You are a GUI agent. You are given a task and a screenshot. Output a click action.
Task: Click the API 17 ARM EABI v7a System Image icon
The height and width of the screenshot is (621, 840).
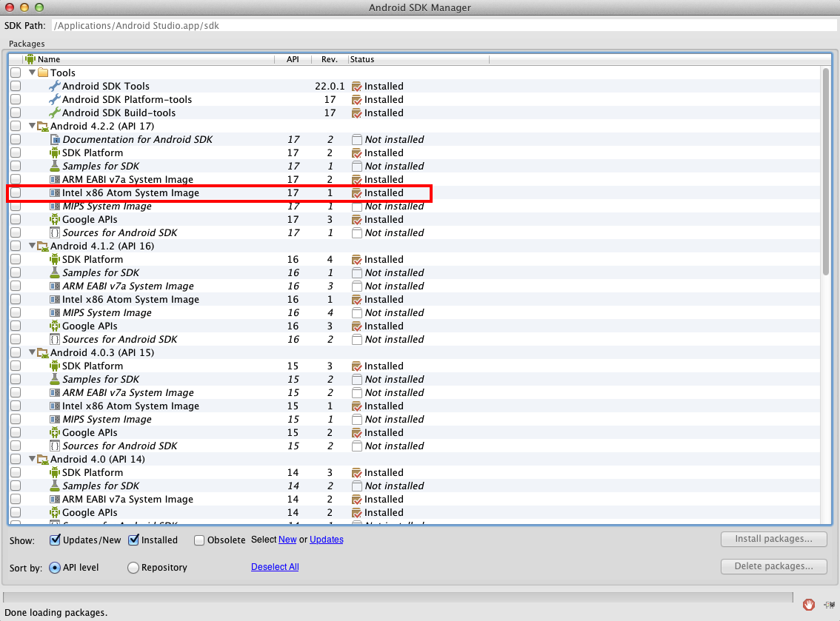[55, 179]
